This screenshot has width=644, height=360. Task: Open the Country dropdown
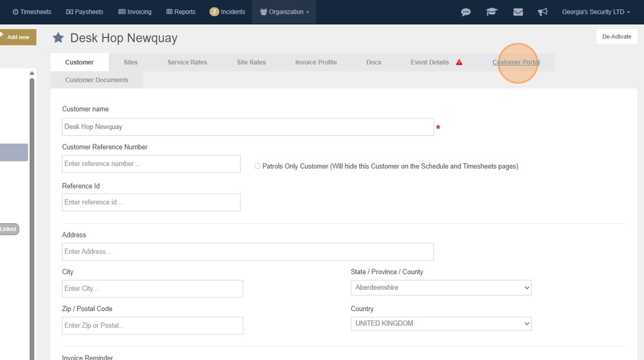click(441, 323)
